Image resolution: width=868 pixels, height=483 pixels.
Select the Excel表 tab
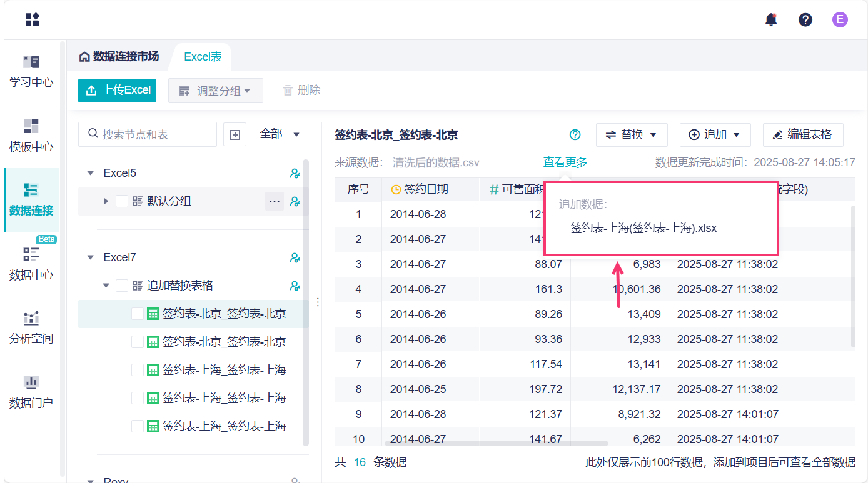(x=203, y=57)
